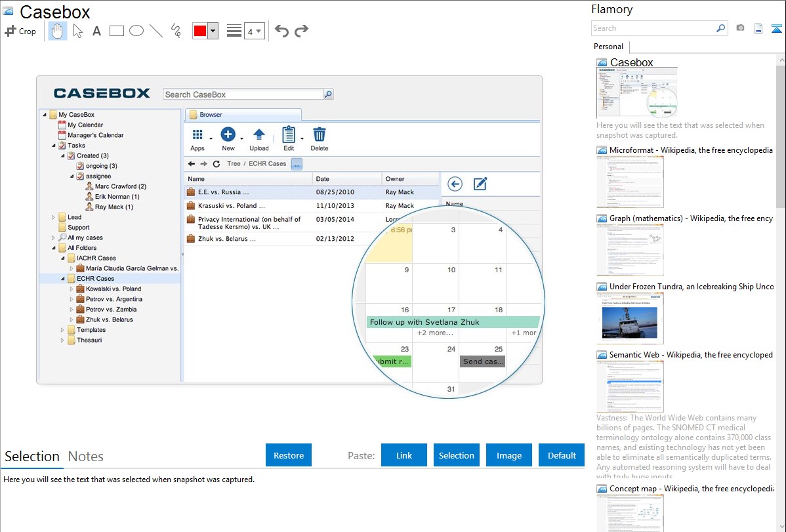This screenshot has width=786, height=532.
Task: Switch to the Notes tab
Action: (x=86, y=457)
